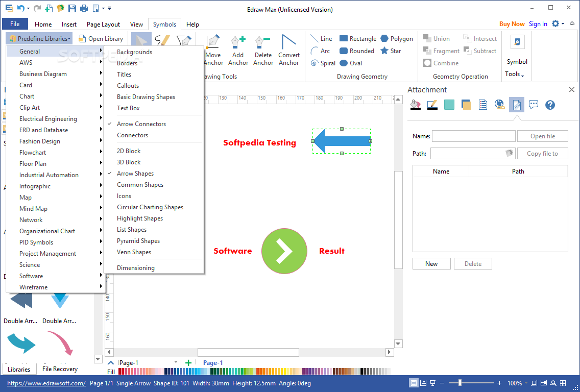Click the Sign In link
The image size is (580, 392).
click(x=538, y=23)
